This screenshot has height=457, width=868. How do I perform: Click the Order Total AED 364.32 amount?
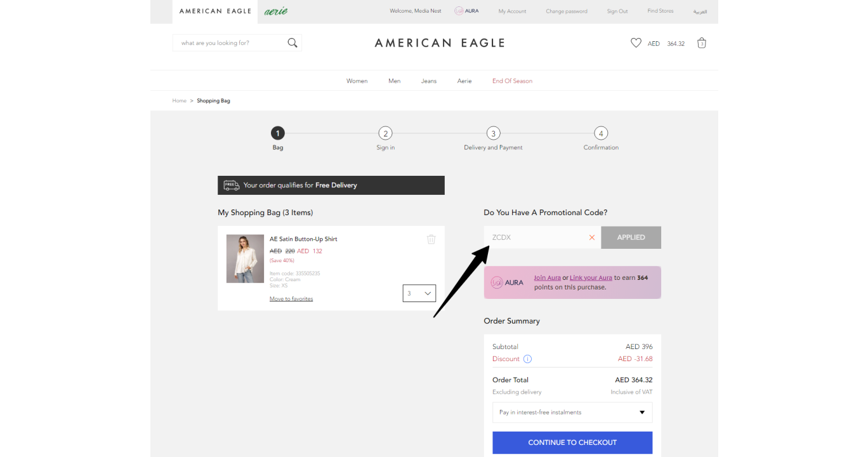click(x=634, y=380)
